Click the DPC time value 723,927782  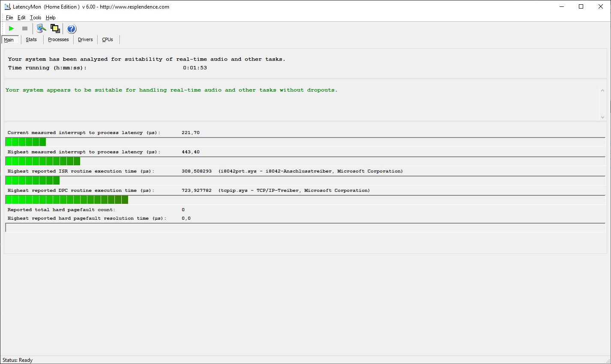[197, 191]
